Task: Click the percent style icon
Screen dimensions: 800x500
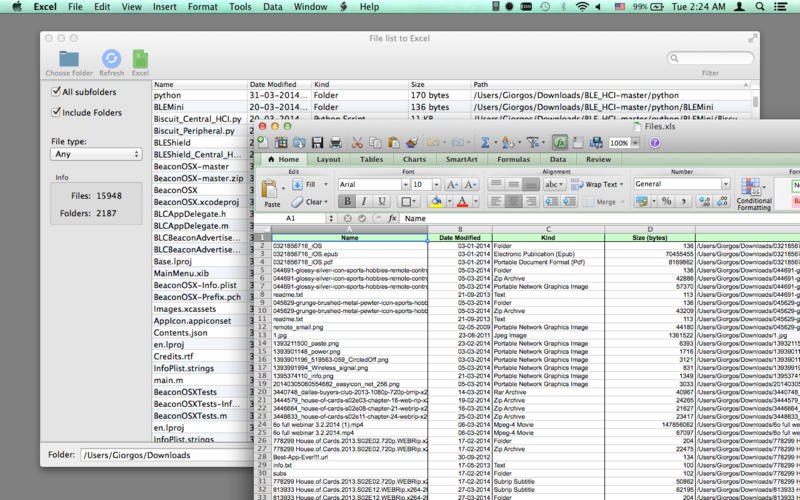Action: click(x=666, y=202)
